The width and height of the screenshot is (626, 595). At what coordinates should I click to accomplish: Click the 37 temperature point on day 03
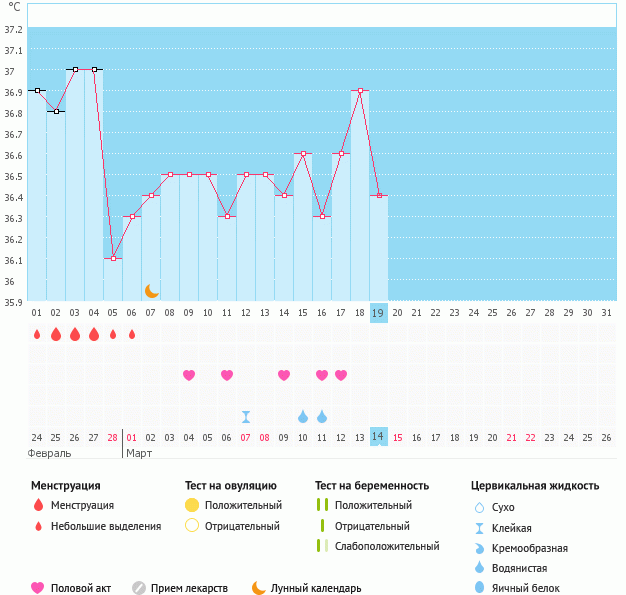(75, 70)
